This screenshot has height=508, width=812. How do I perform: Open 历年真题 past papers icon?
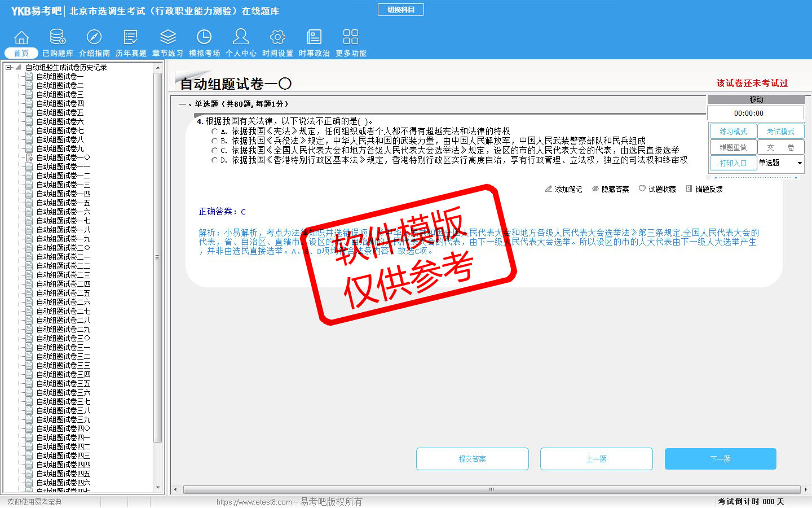[x=131, y=38]
